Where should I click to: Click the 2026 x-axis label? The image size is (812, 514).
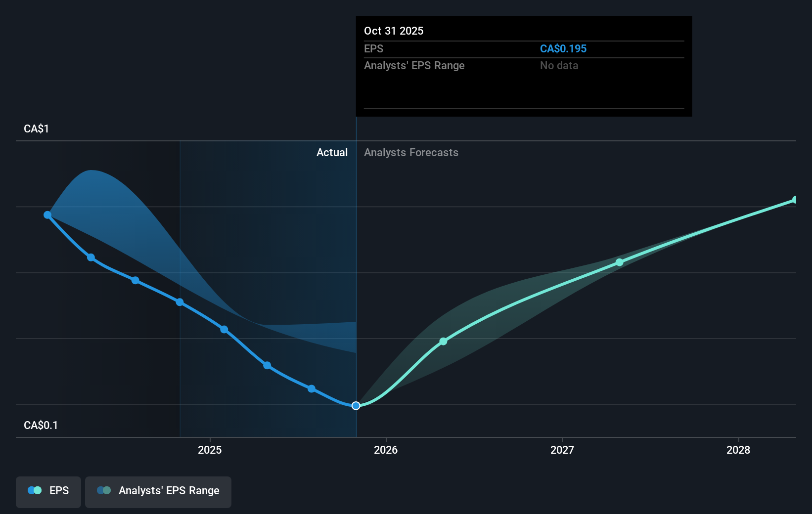(386, 450)
